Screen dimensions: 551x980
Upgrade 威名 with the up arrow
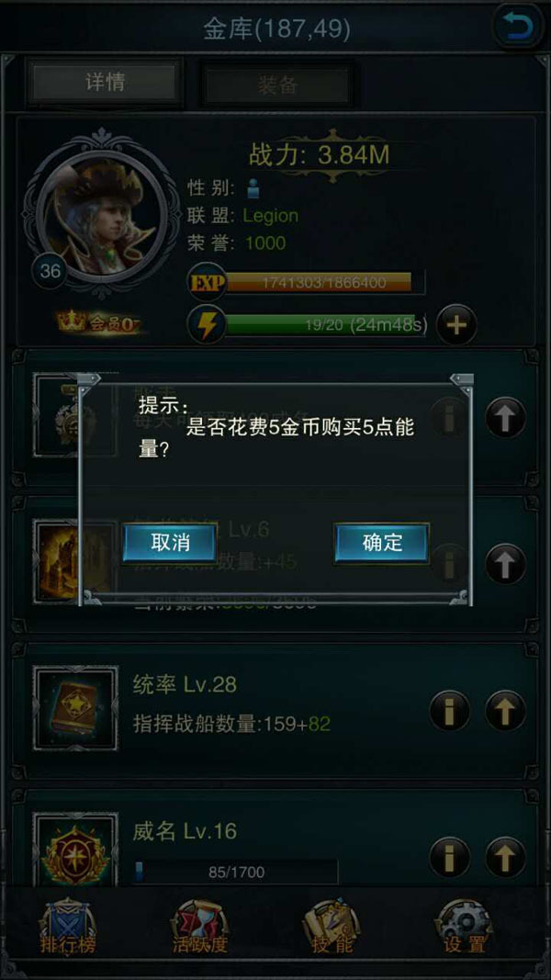coord(505,857)
